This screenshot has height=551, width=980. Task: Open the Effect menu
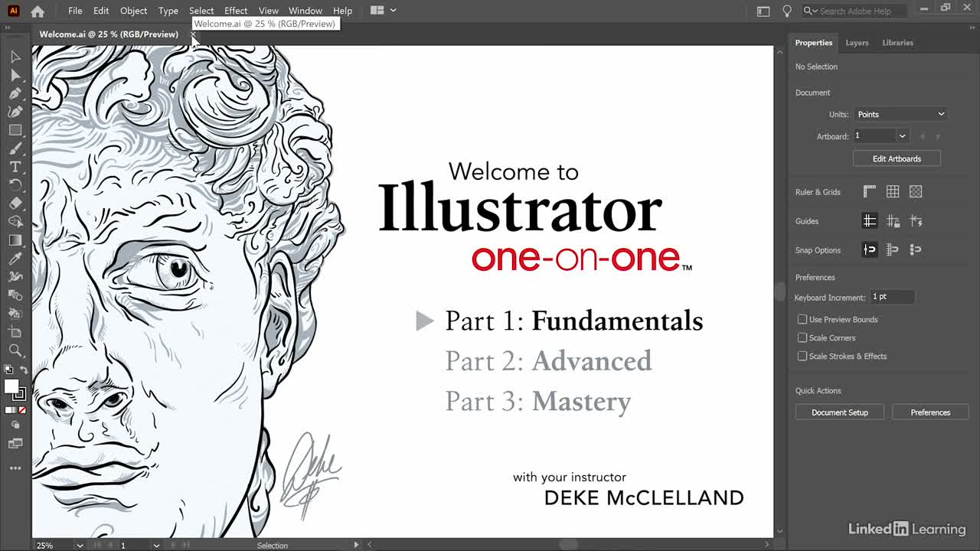236,11
